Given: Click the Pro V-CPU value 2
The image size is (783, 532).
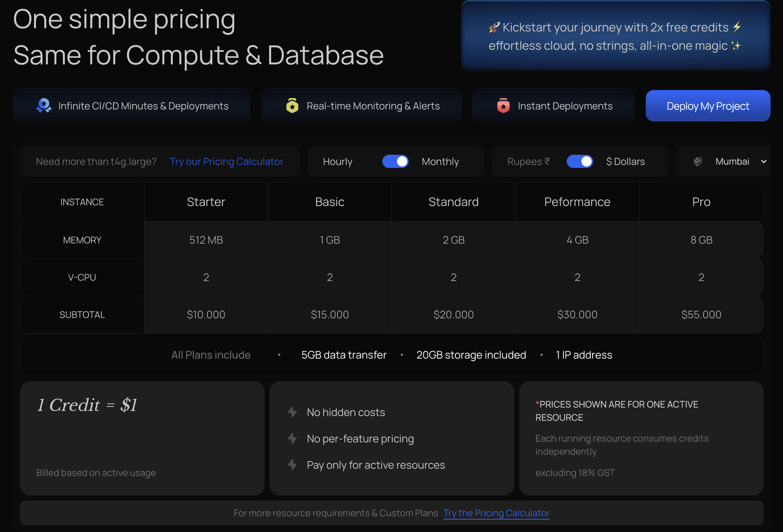Looking at the screenshot, I should point(701,277).
